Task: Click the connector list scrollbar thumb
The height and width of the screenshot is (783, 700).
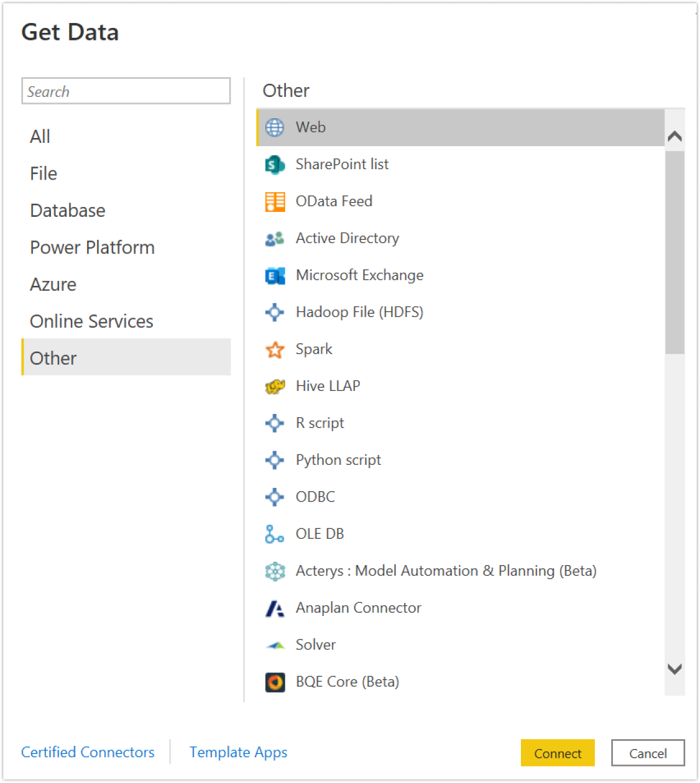Action: click(x=675, y=252)
